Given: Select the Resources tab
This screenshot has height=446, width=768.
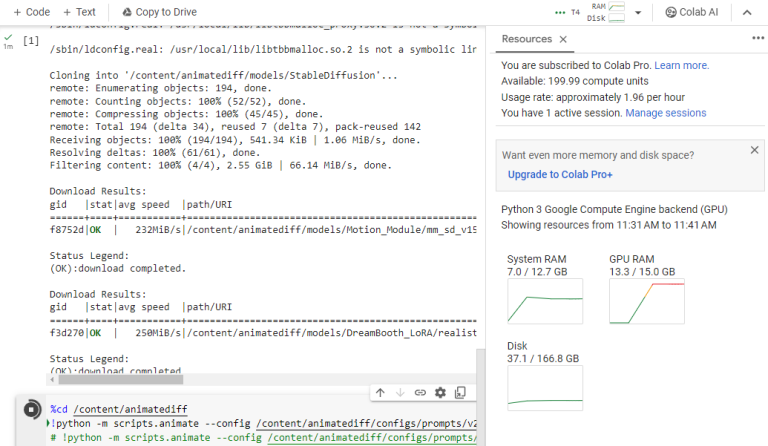Looking at the screenshot, I should coord(526,40).
